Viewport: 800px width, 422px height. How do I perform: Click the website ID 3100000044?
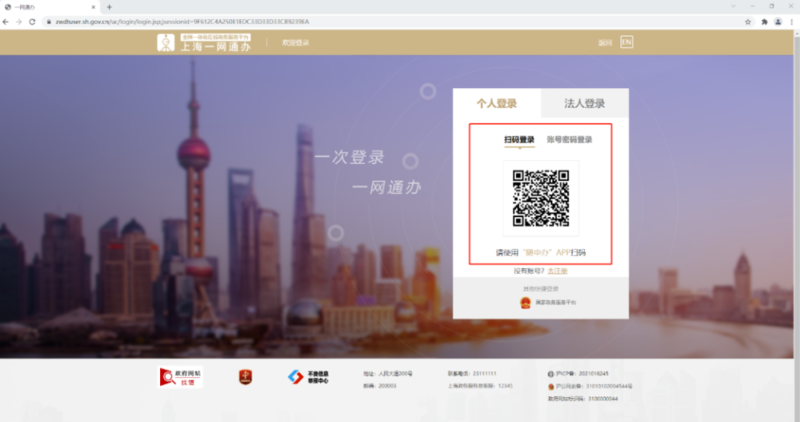pos(603,399)
